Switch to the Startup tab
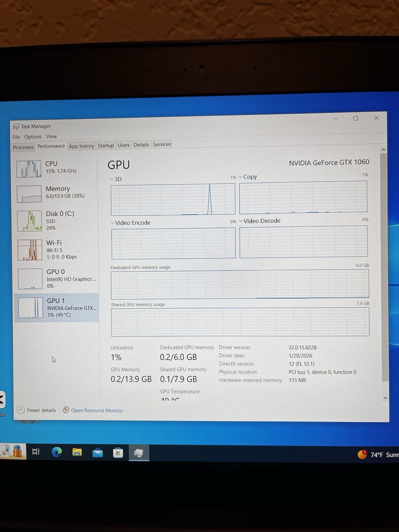The width and height of the screenshot is (399, 532). 106,146
